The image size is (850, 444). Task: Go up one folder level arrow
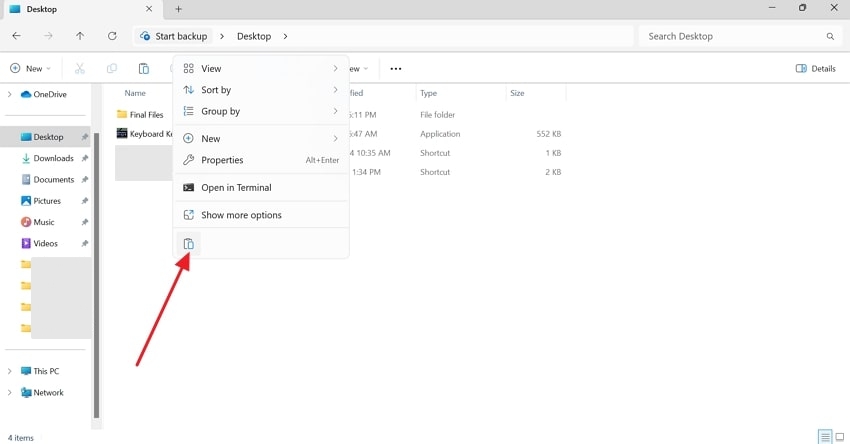click(80, 36)
